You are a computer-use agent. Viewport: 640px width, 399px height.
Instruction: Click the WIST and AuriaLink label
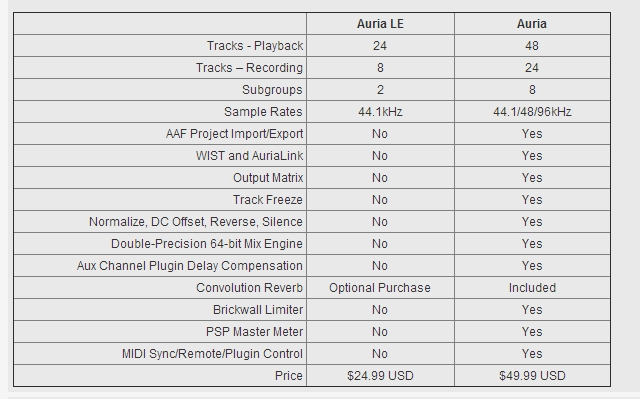pos(249,156)
